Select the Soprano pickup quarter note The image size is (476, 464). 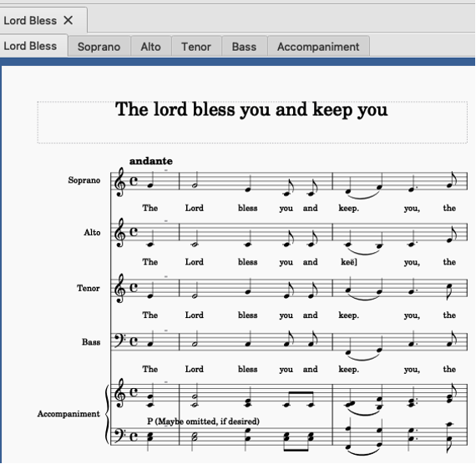[150, 185]
